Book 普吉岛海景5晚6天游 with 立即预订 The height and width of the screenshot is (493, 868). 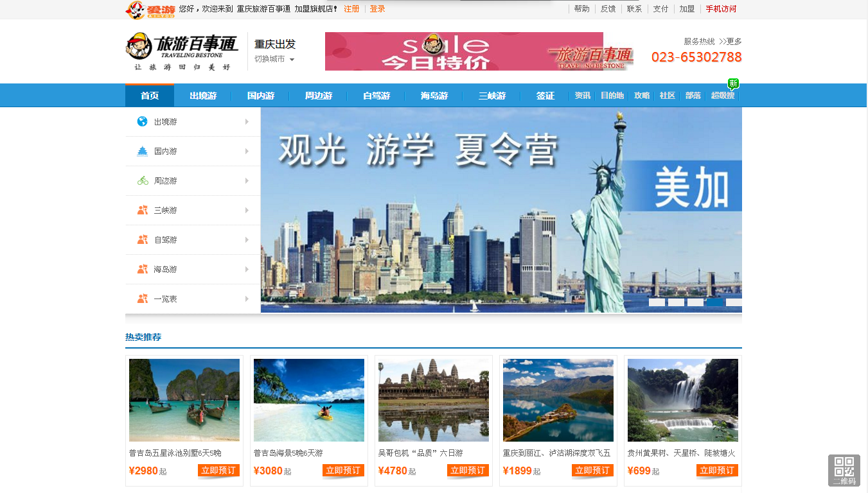(x=343, y=471)
